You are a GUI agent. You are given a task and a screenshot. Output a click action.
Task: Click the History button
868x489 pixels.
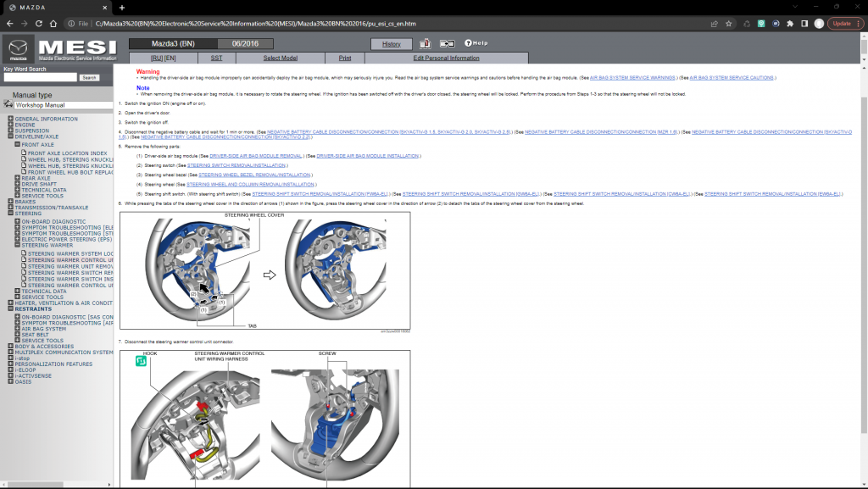click(391, 43)
